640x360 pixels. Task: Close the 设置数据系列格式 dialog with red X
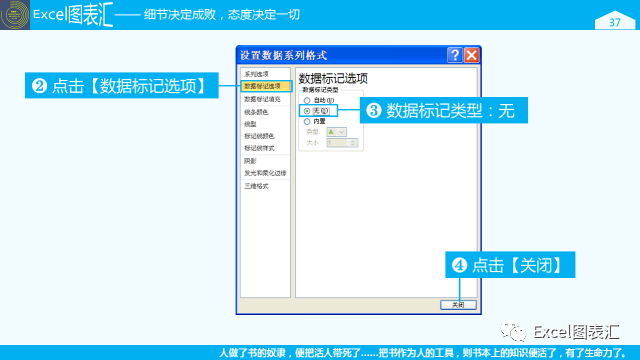[x=471, y=55]
